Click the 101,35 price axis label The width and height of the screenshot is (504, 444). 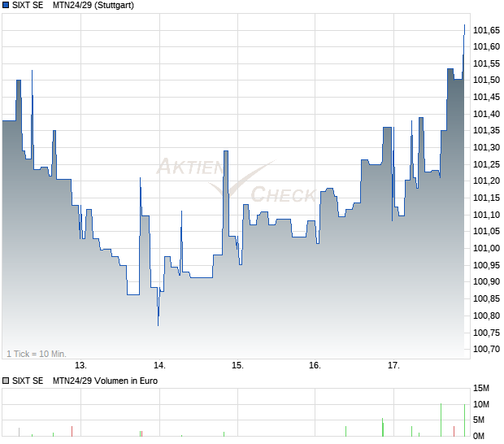(x=486, y=130)
